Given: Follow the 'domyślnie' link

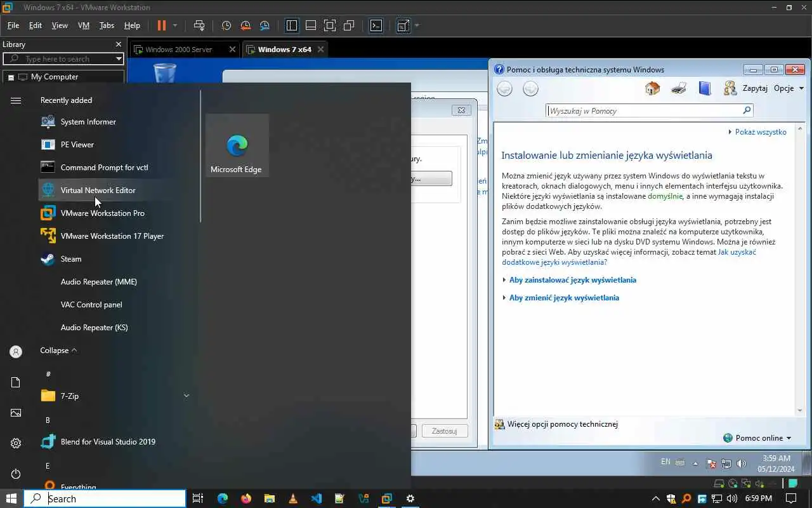Looking at the screenshot, I should tap(665, 196).
